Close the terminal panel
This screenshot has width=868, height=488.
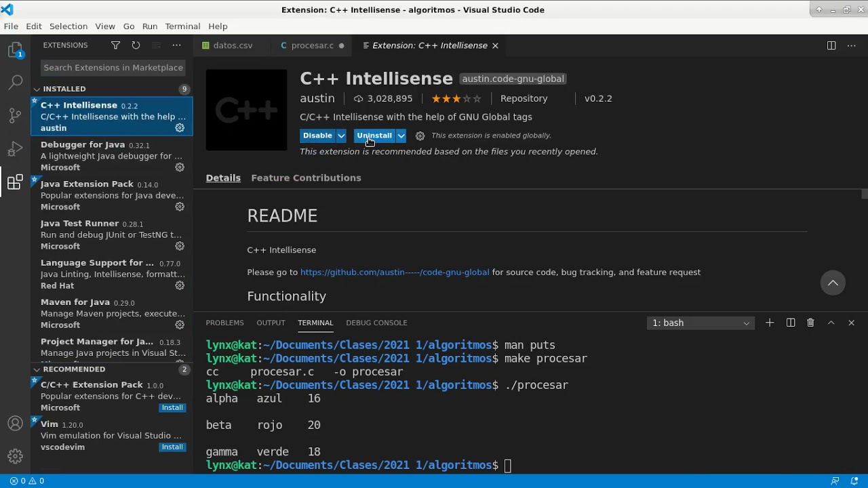pos(852,323)
